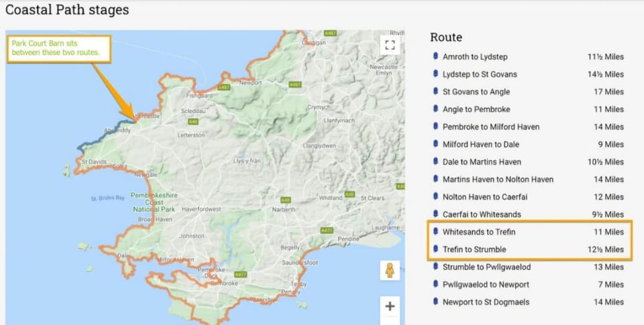Click marker icon beside Trefin to Strumble
The height and width of the screenshot is (325, 644).
tap(435, 249)
